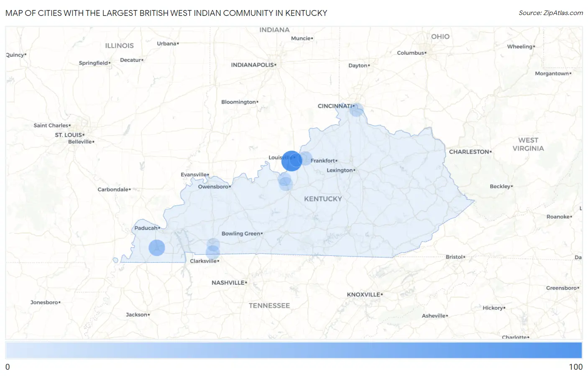The height and width of the screenshot is (376, 588).
Task: Click the legend minimum value 0
Action: pyautogui.click(x=8, y=367)
